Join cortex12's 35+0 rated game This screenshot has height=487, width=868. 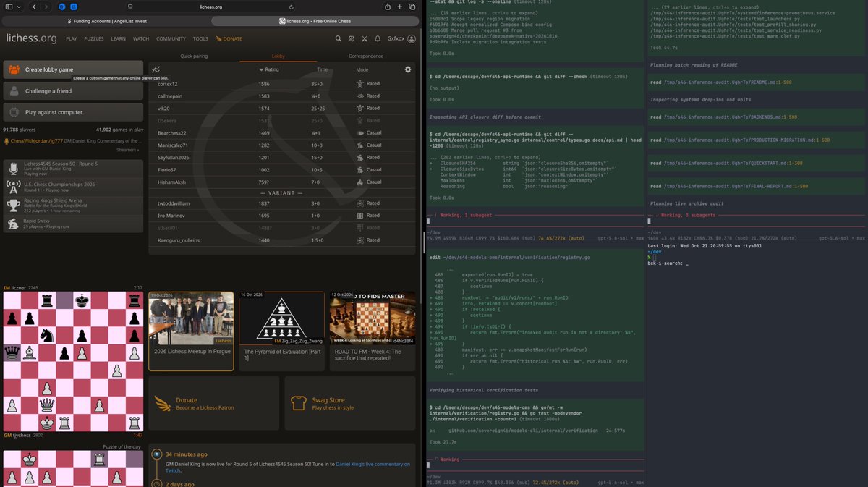pyautogui.click(x=282, y=84)
